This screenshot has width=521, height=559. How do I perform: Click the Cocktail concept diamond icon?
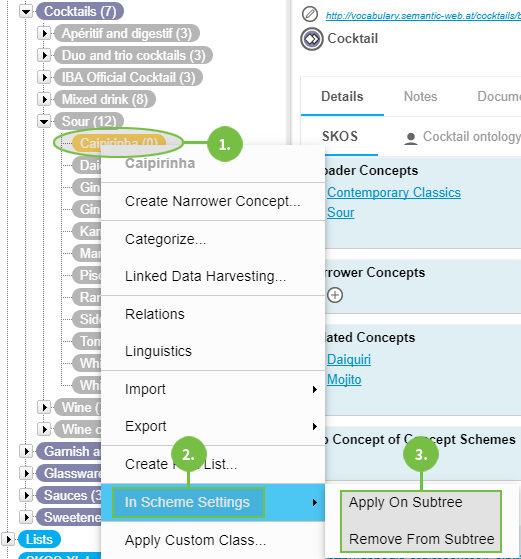pos(312,39)
